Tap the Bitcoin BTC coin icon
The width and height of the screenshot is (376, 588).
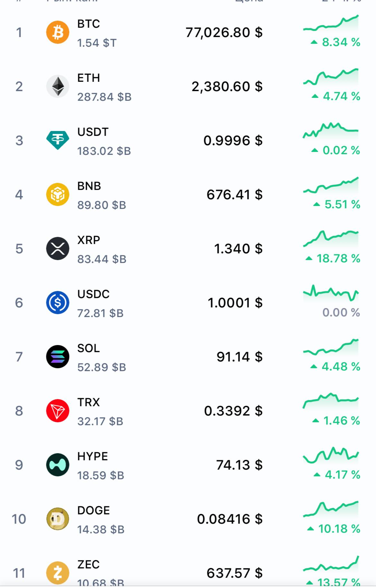58,32
